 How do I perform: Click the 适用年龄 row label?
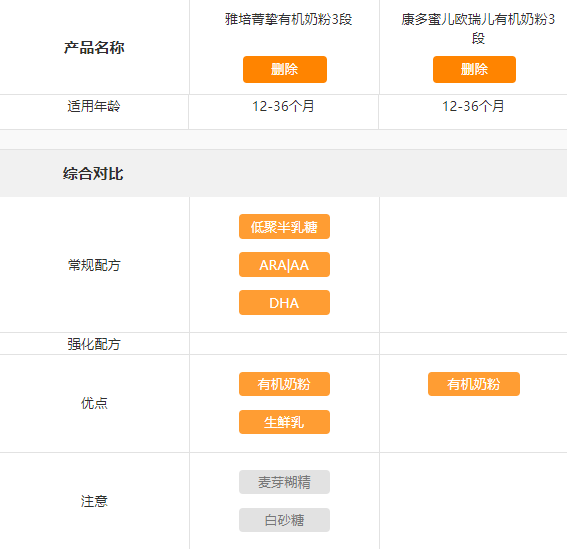click(94, 106)
